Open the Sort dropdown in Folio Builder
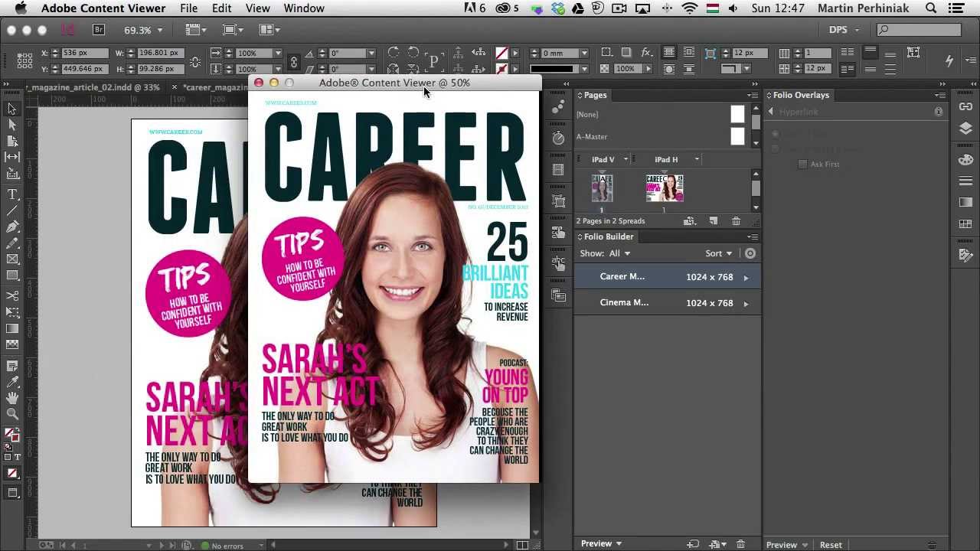 (719, 253)
